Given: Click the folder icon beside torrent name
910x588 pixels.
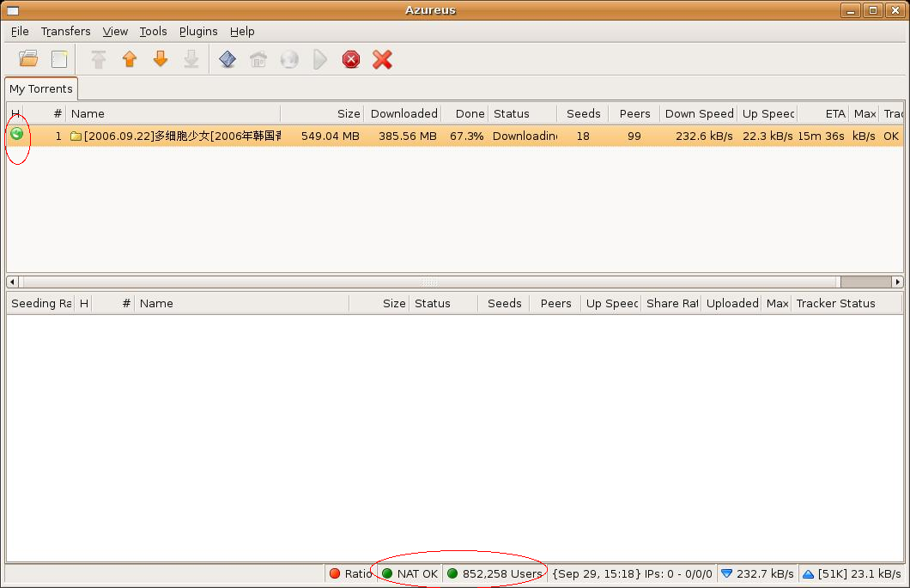Looking at the screenshot, I should click(x=76, y=136).
